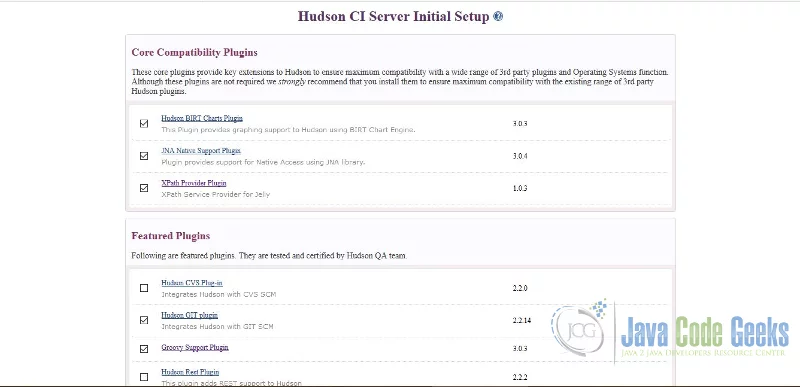Toggle the Groovy Support Plugin checkbox
Viewport: 800px width, 387px height.
(144, 349)
